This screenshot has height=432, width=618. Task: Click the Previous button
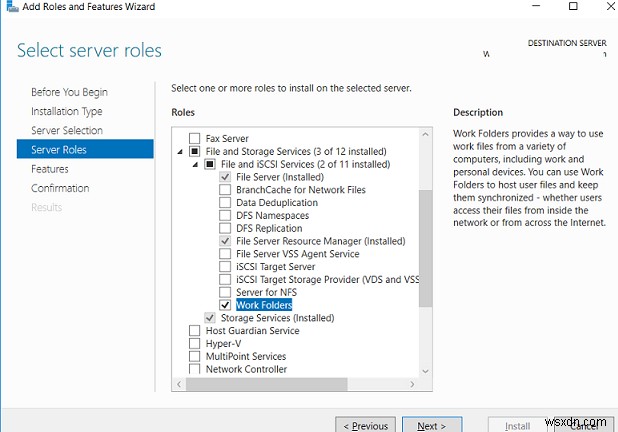(x=366, y=425)
